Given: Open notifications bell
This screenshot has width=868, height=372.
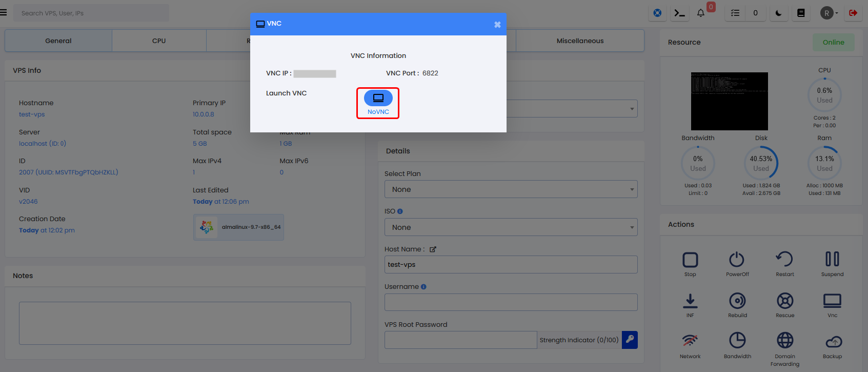Looking at the screenshot, I should [x=700, y=13].
